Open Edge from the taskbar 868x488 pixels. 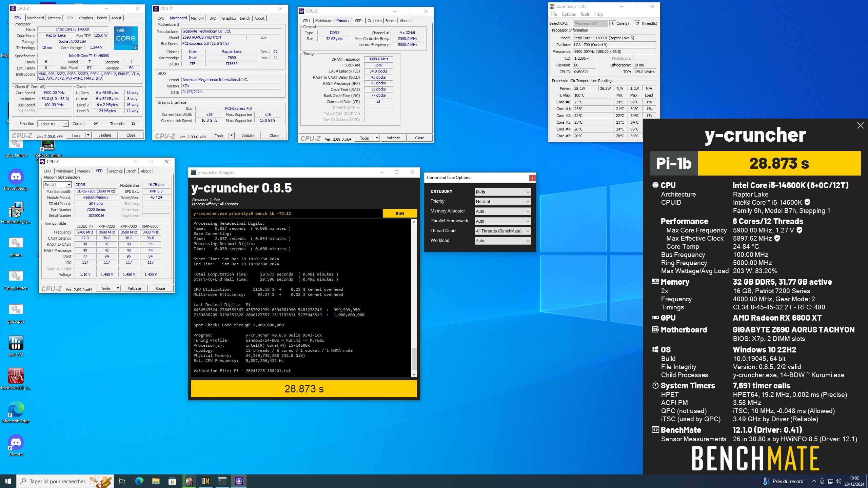coord(139,481)
